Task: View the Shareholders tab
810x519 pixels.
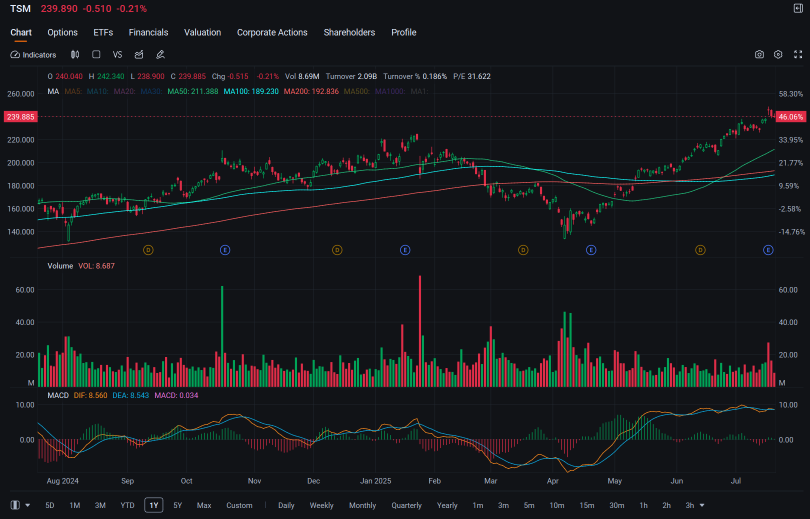Action: click(349, 33)
